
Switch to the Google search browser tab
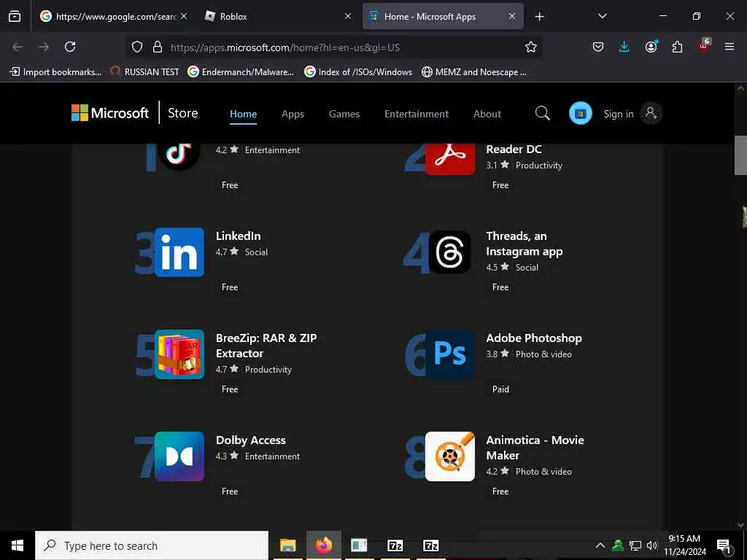(113, 16)
